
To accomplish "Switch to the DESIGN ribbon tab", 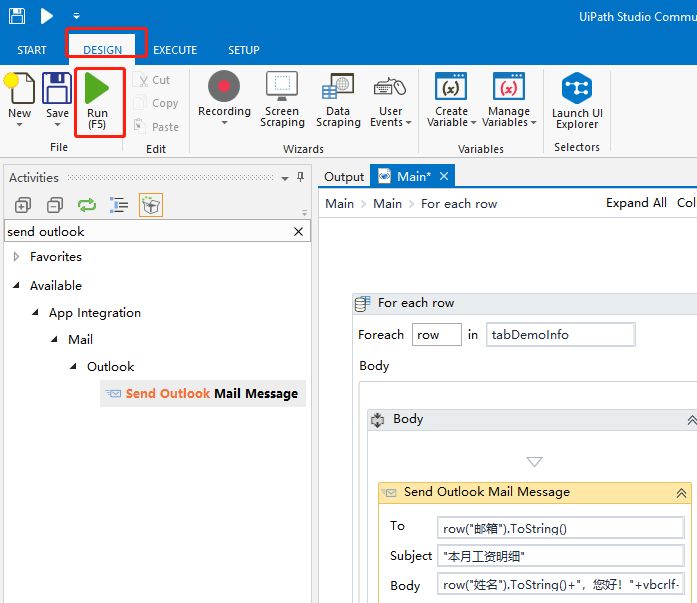I will (x=103, y=50).
